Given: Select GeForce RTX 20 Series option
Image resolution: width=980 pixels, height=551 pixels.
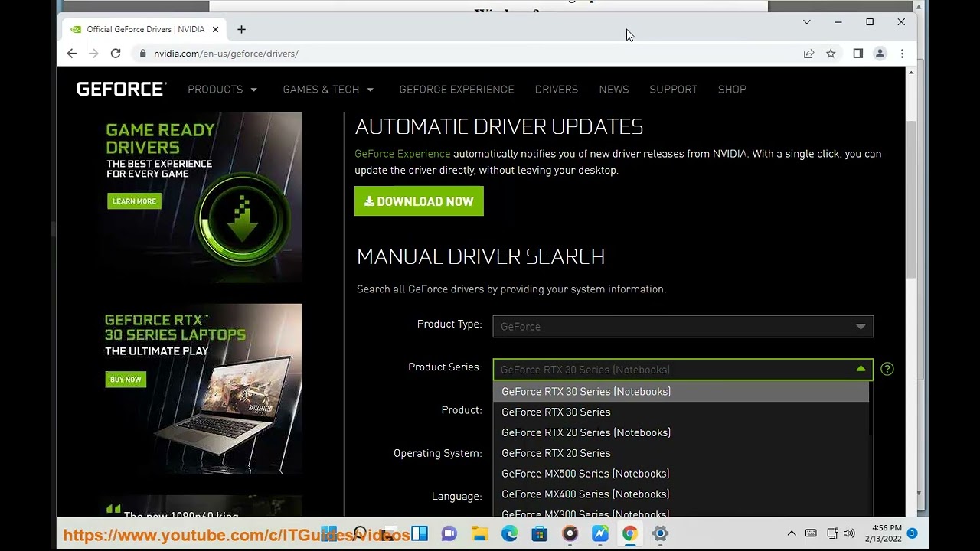Looking at the screenshot, I should click(681, 453).
